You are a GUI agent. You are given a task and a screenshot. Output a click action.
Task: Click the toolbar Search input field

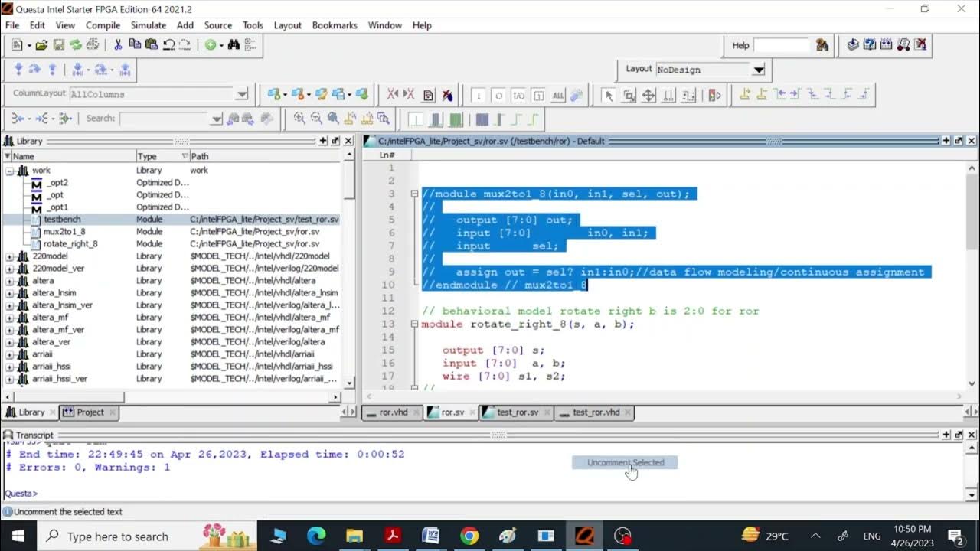point(165,119)
